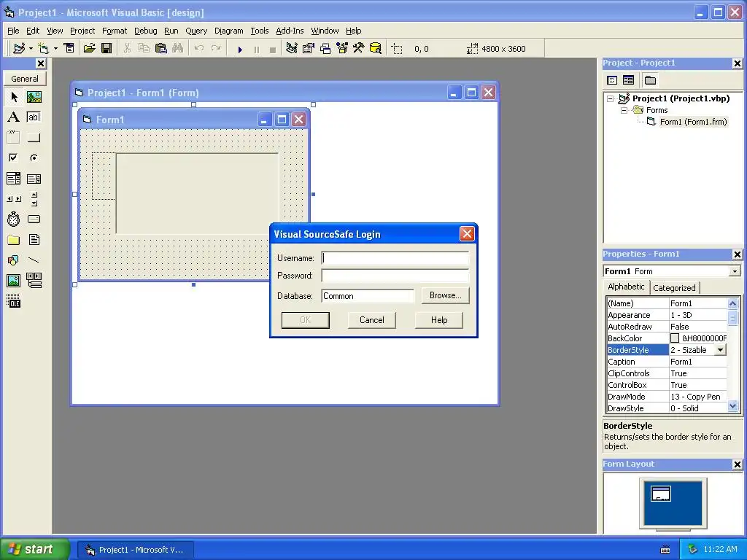
Task: Switch to the Alphabetic properties tab
Action: point(626,287)
